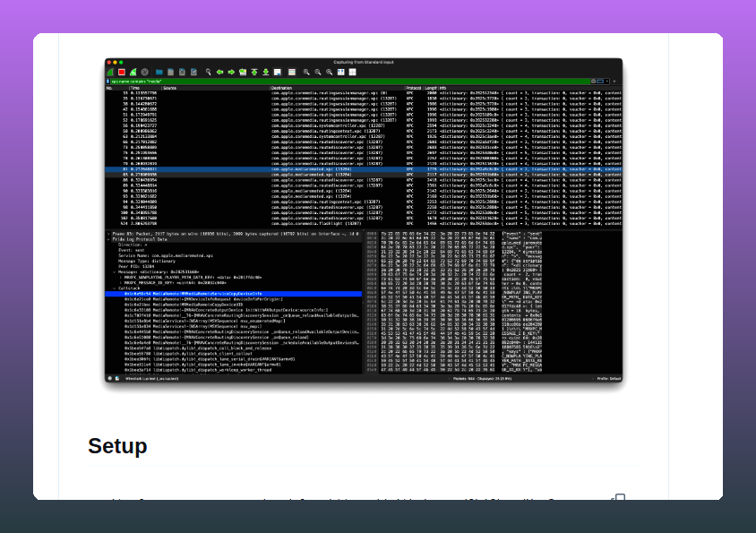Click the Wireshark screenshot image
756x533 pixels.
point(364,220)
